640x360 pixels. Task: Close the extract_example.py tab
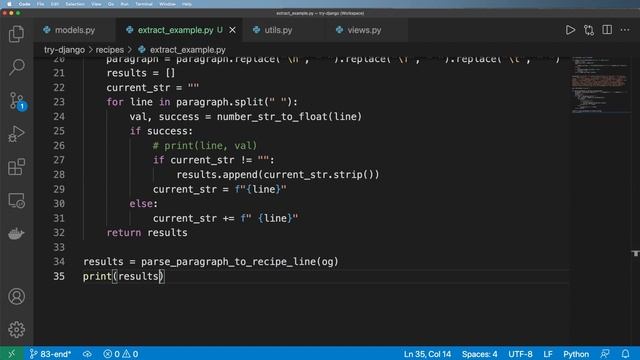[x=232, y=30]
